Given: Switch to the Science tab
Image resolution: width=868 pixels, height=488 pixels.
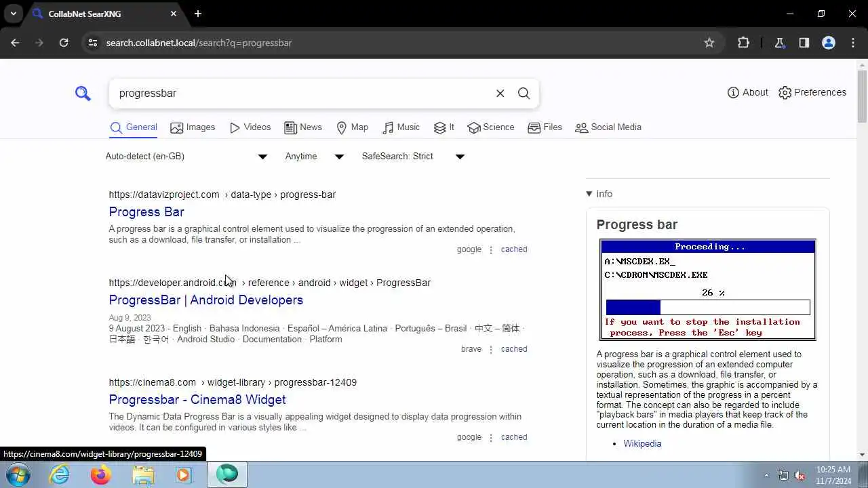Looking at the screenshot, I should (x=491, y=127).
